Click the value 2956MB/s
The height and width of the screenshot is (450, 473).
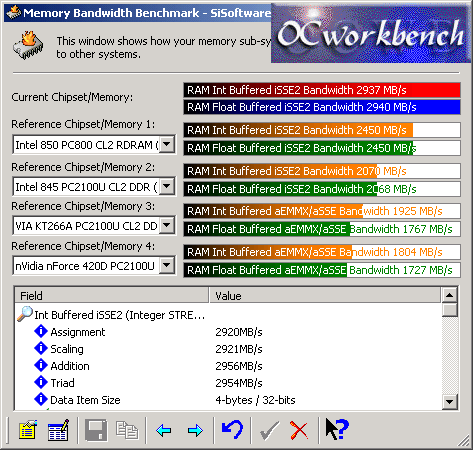tap(239, 366)
